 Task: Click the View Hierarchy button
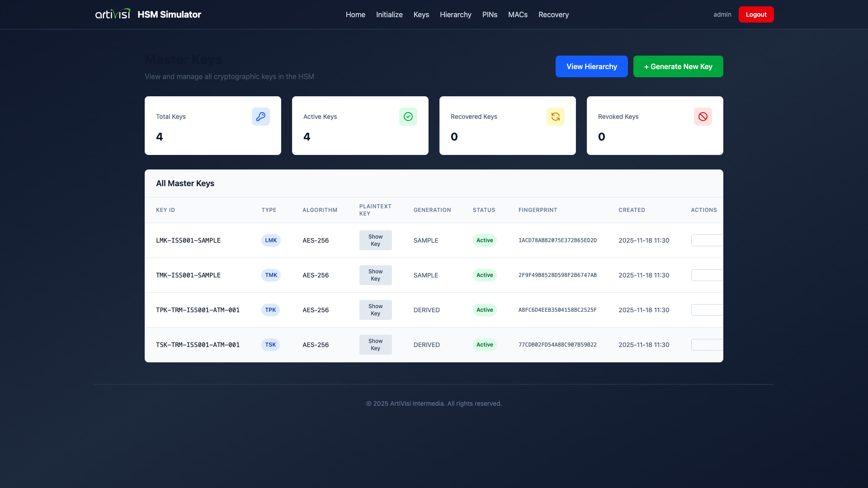(x=591, y=66)
